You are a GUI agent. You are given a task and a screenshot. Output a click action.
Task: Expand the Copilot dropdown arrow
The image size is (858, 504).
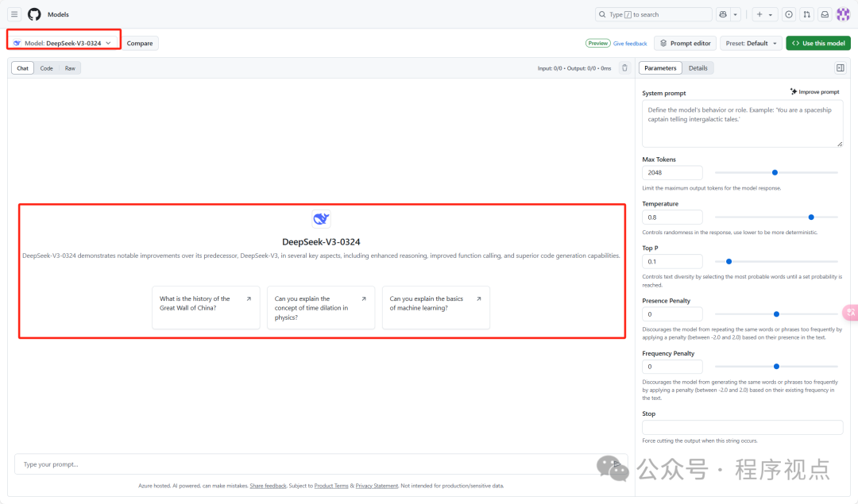(736, 14)
